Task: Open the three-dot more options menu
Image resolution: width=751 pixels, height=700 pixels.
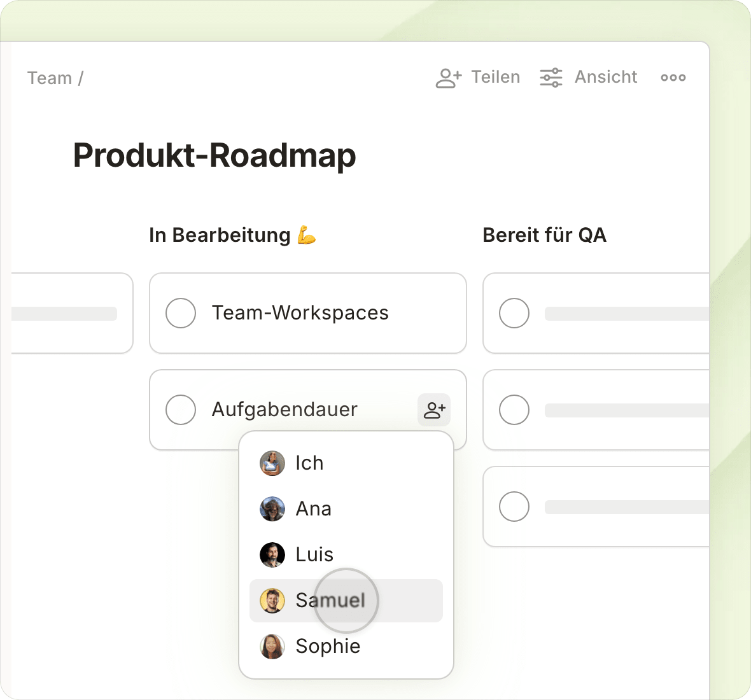Action: click(673, 78)
